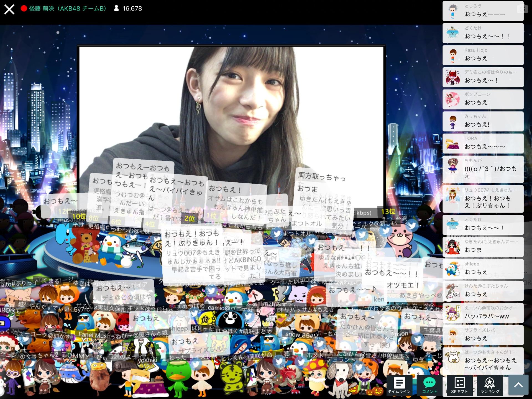Click the red devil avatar comment

click(452, 77)
